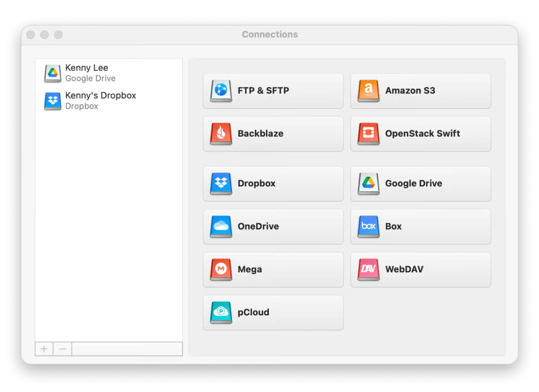
Task: Click Kenny Lee's Google Drive icon in sidebar
Action: click(x=53, y=73)
